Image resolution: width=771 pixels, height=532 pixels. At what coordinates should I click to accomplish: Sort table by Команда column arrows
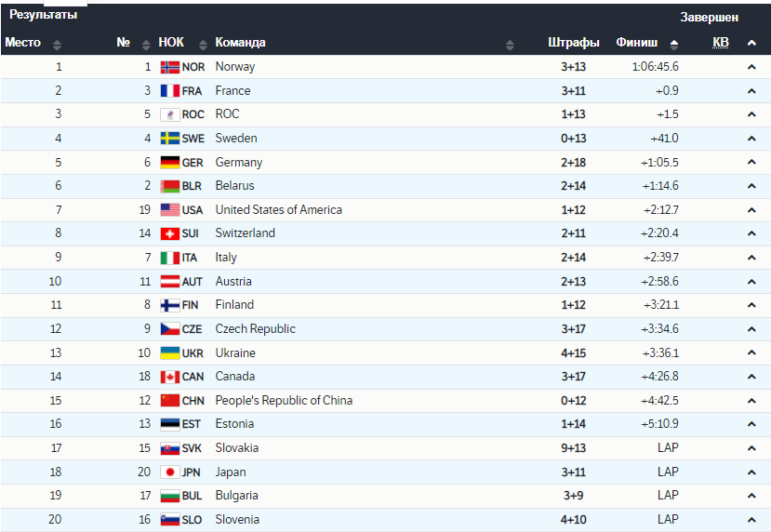(x=510, y=44)
